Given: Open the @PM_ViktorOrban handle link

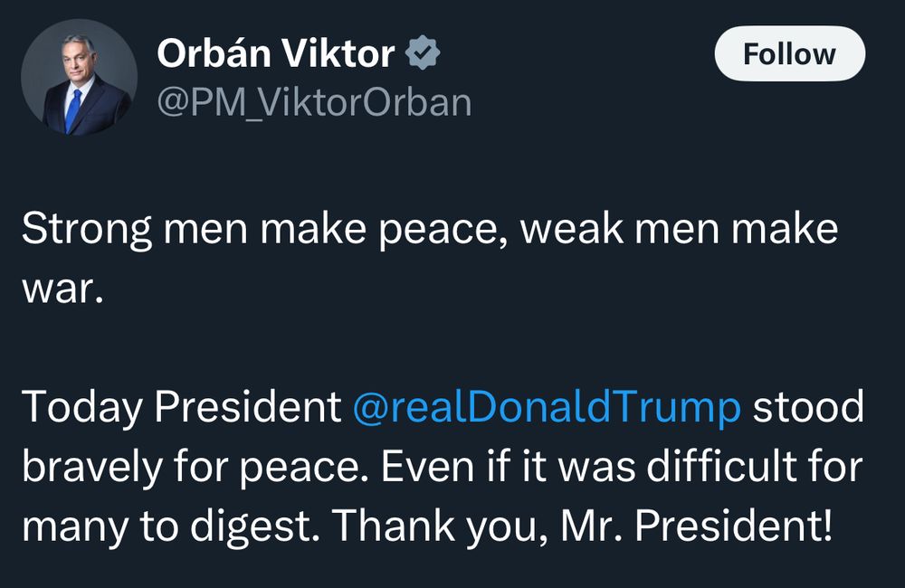Looking at the screenshot, I should (314, 102).
